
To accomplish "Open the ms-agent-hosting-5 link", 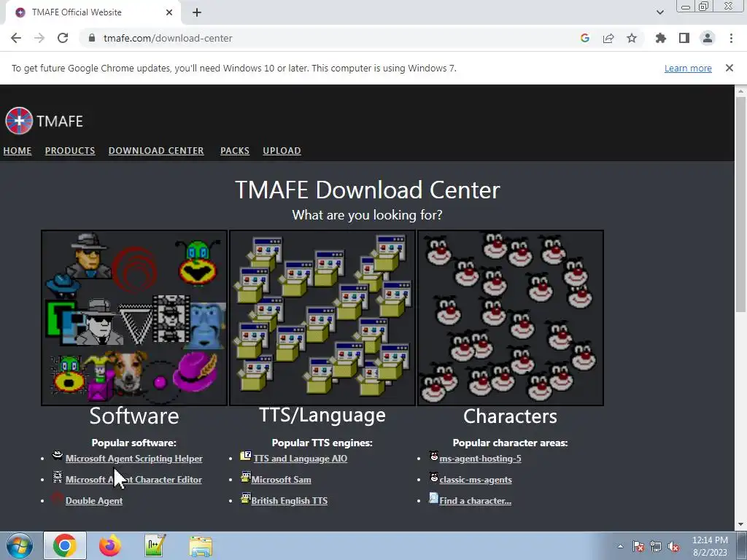I will coord(480,459).
